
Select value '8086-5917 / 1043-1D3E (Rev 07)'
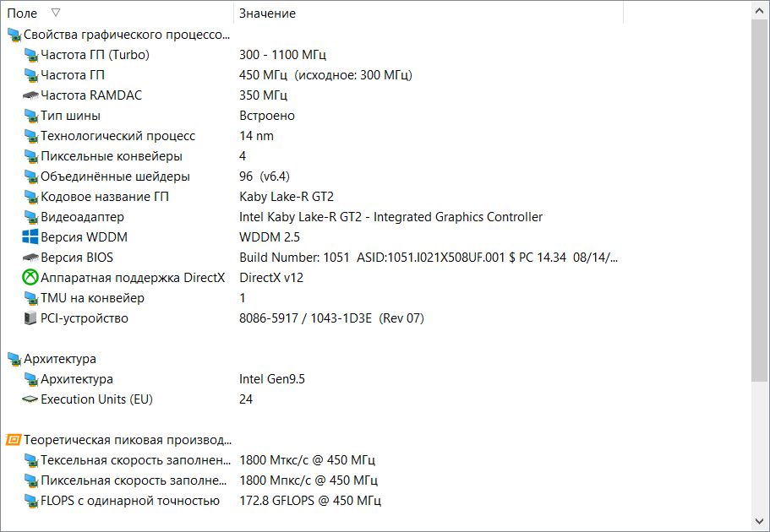pyautogui.click(x=331, y=318)
